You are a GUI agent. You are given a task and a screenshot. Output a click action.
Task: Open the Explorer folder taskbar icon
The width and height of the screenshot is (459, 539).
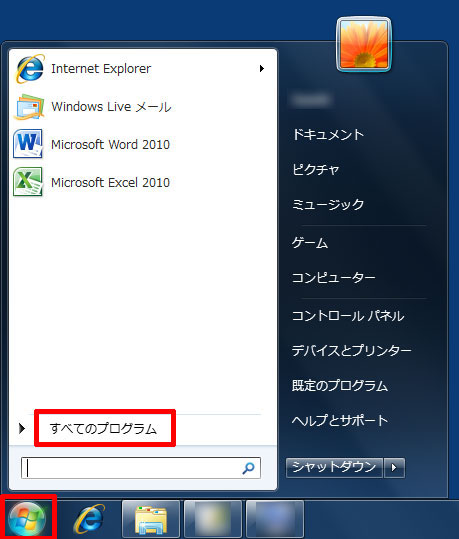click(151, 519)
